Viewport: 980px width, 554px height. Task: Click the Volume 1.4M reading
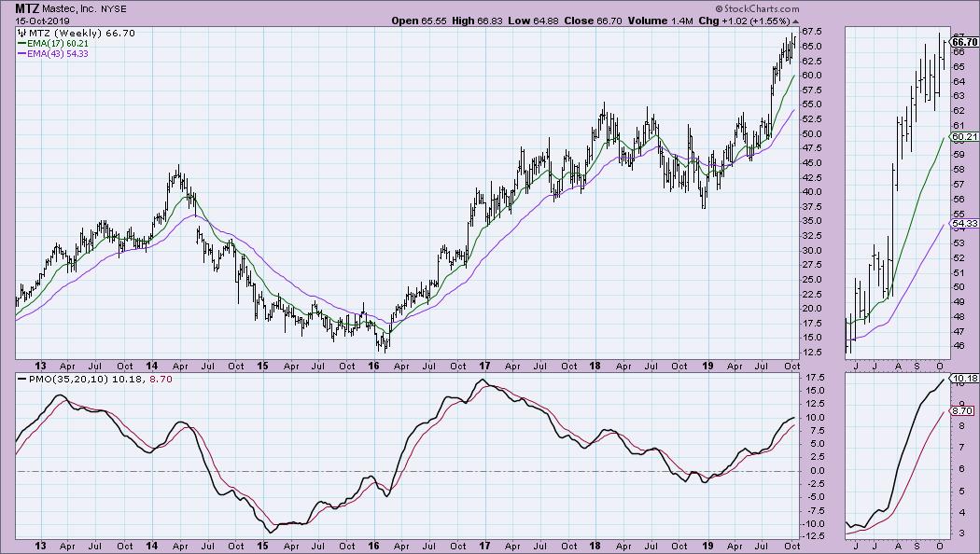tap(660, 21)
